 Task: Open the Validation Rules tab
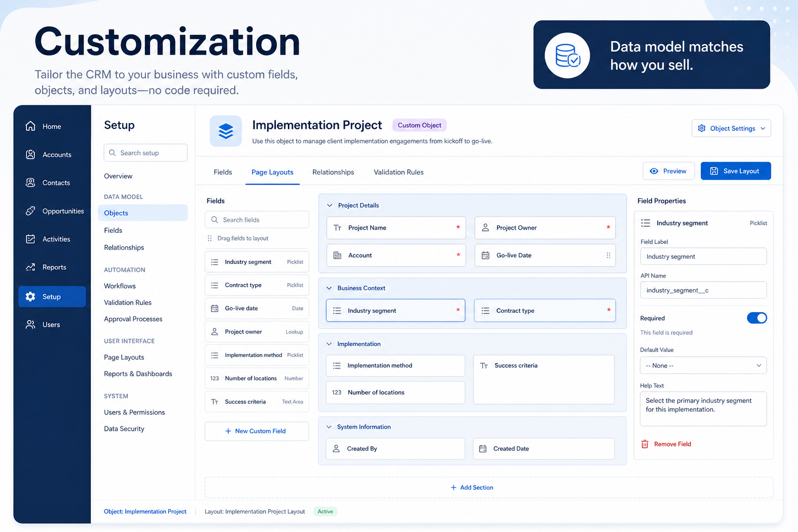(x=398, y=172)
